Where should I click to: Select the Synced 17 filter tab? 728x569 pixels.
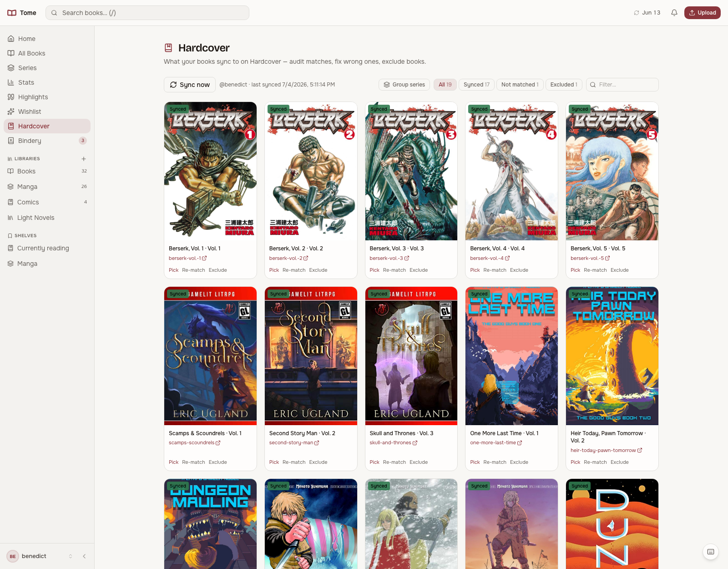pos(476,85)
